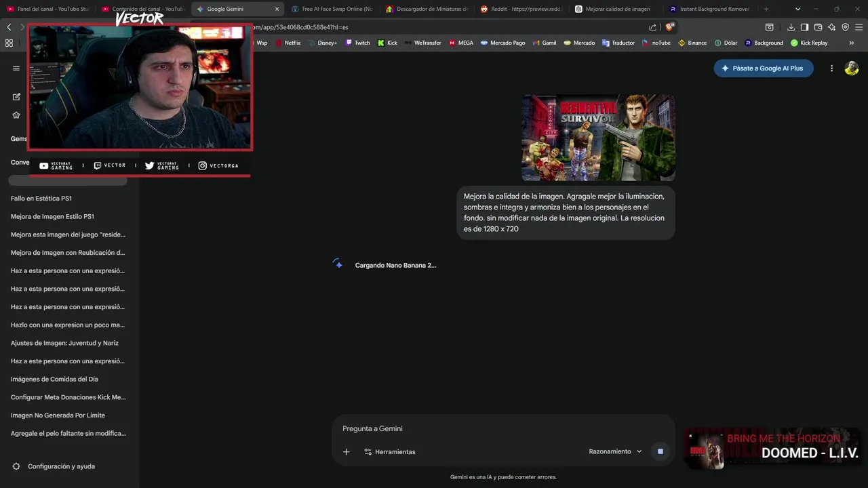Close the Google Gemini tab
This screenshot has height=488, width=868.
point(277,9)
